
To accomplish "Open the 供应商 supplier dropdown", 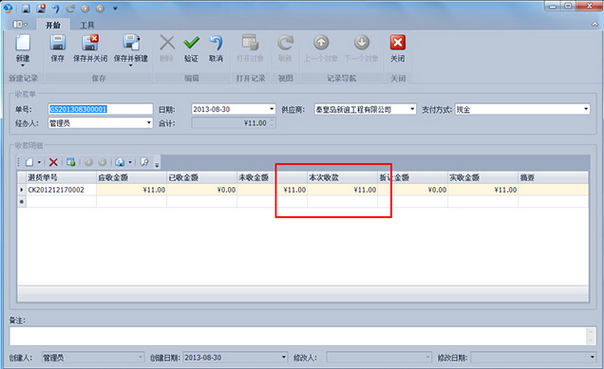I will coord(412,109).
